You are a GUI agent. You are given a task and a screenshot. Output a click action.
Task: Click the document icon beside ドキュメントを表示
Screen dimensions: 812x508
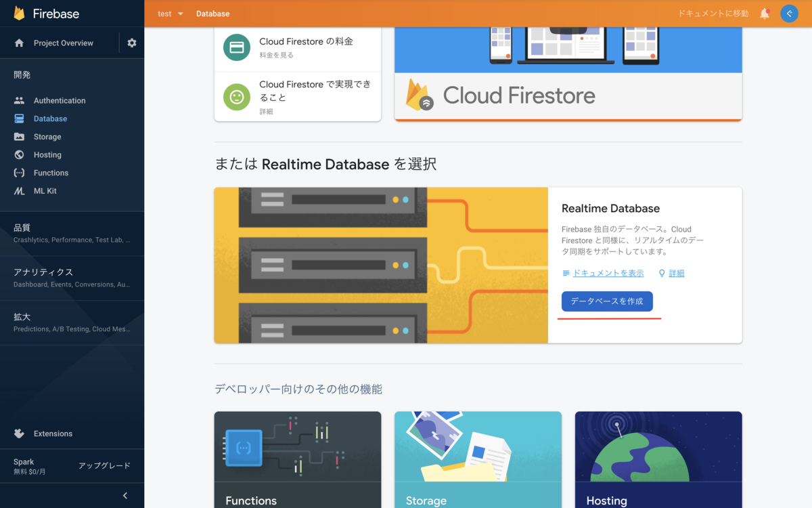tap(566, 274)
